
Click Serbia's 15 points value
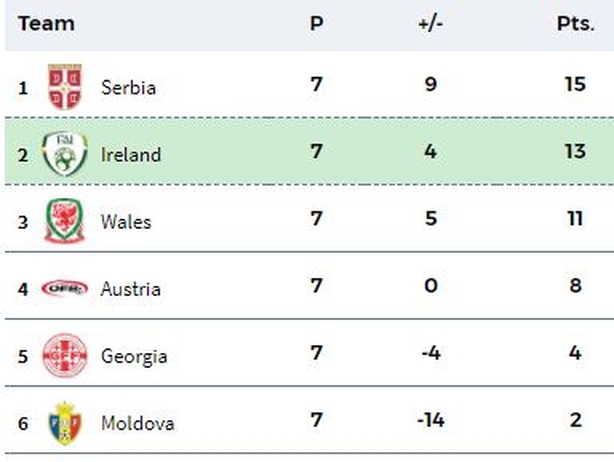point(575,84)
